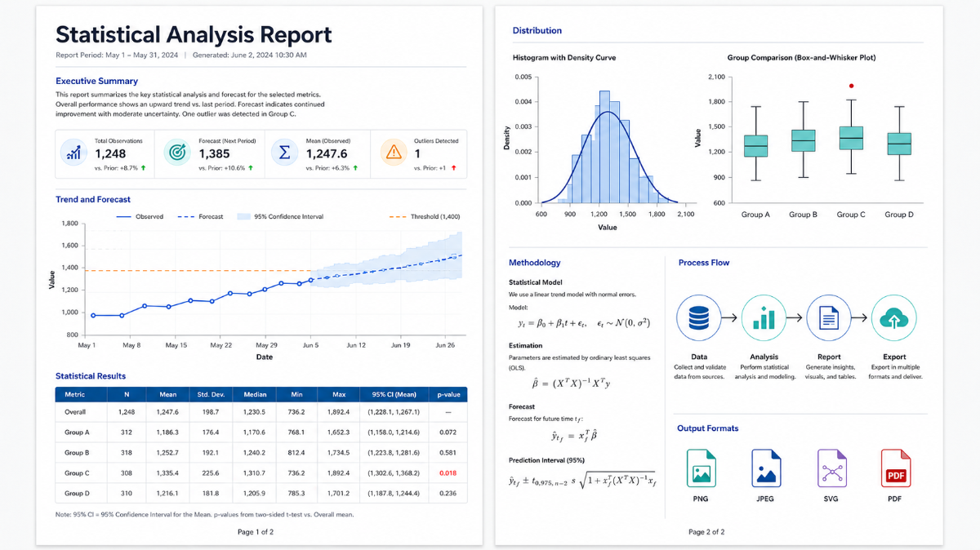980x550 pixels.
Task: Click the p-value column header
Action: 448,394
